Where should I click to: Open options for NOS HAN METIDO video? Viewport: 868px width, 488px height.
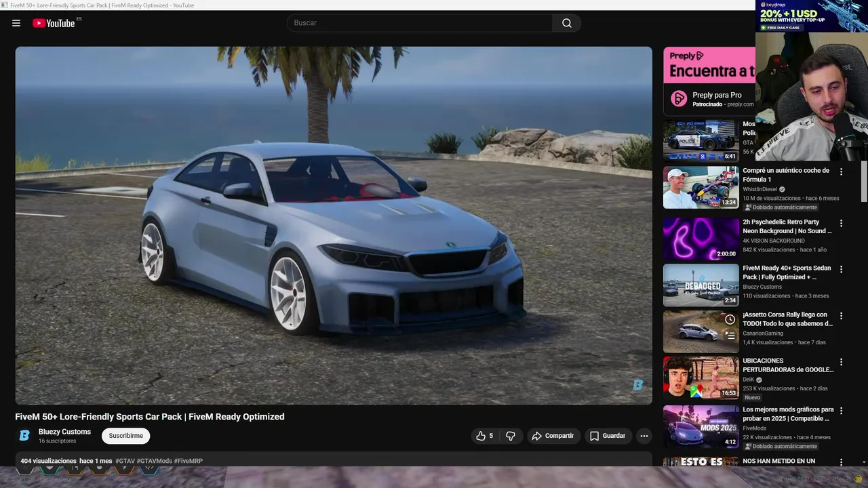pyautogui.click(x=842, y=462)
